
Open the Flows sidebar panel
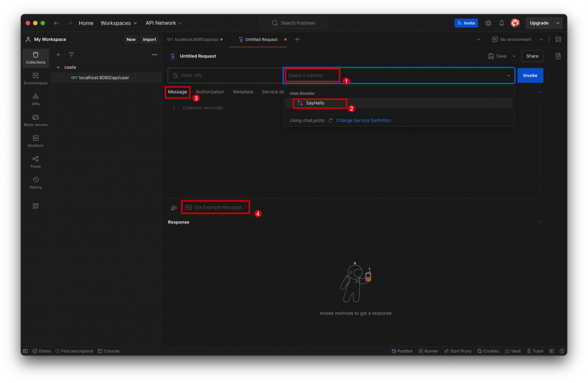tap(36, 162)
